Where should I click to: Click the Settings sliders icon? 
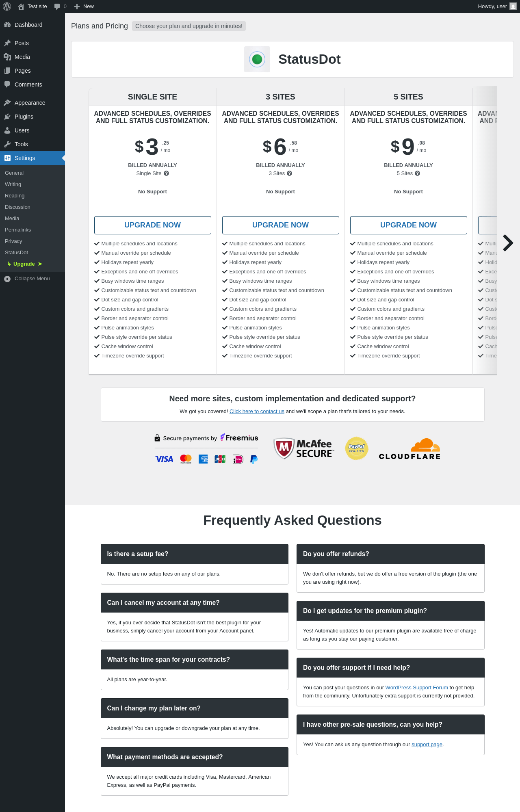pyautogui.click(x=7, y=158)
